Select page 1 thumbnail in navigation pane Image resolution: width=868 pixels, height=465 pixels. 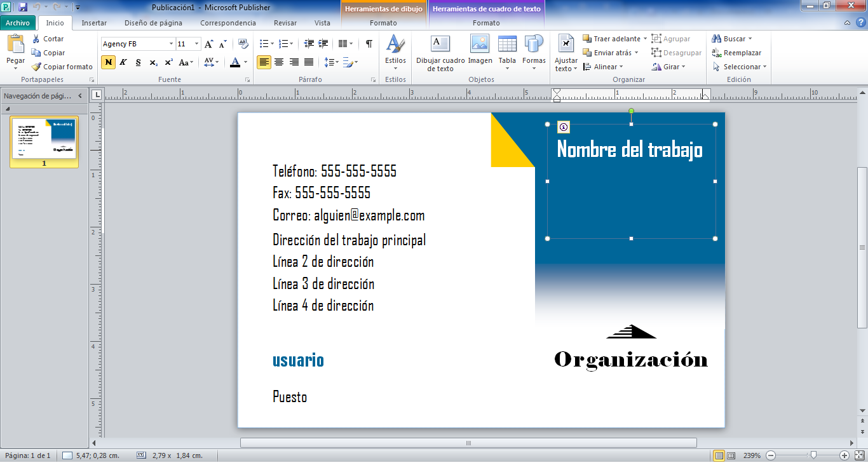(44, 138)
